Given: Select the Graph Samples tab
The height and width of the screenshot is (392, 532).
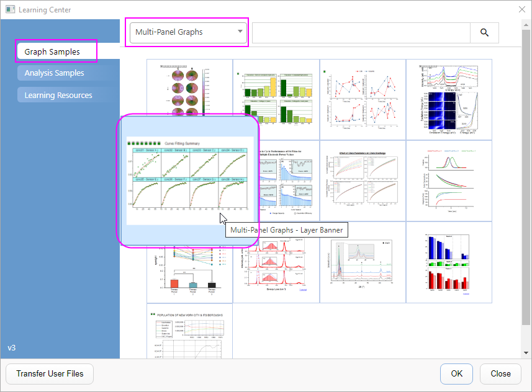Looking at the screenshot, I should pyautogui.click(x=56, y=51).
